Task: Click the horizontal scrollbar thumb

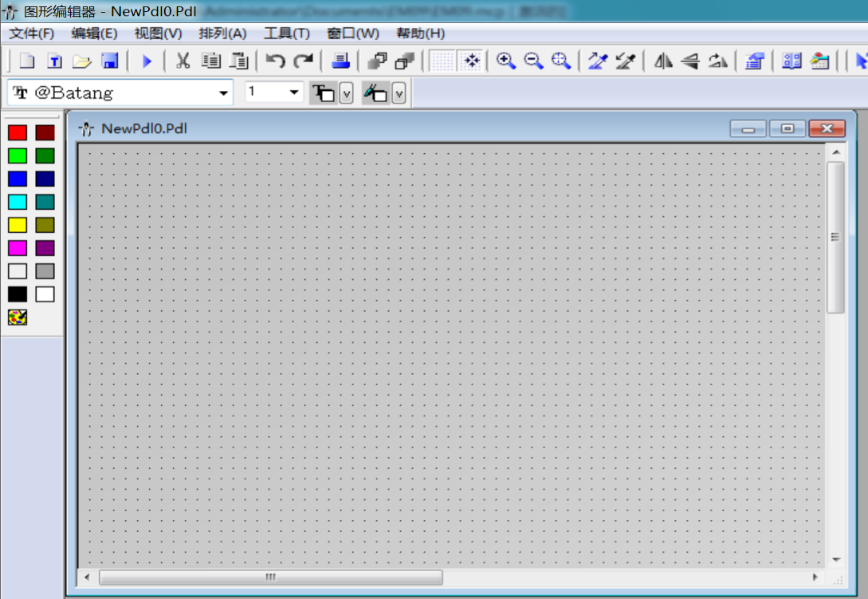Action: pos(270,577)
